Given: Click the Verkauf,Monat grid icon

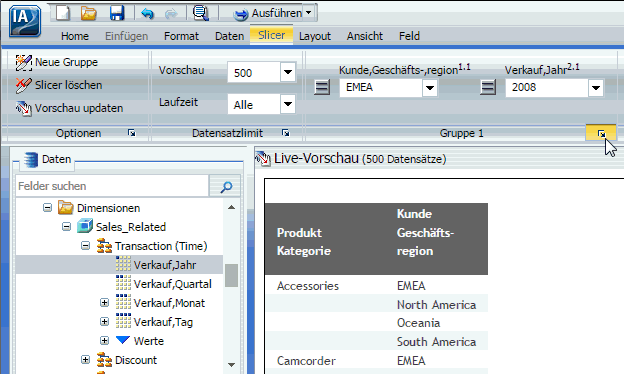Looking at the screenshot, I should click(123, 302).
